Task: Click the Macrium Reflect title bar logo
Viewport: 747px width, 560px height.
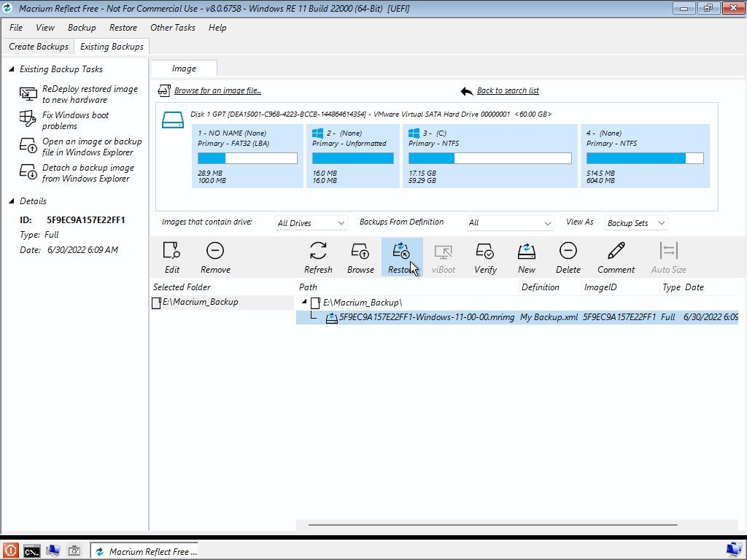Action: pyautogui.click(x=7, y=8)
